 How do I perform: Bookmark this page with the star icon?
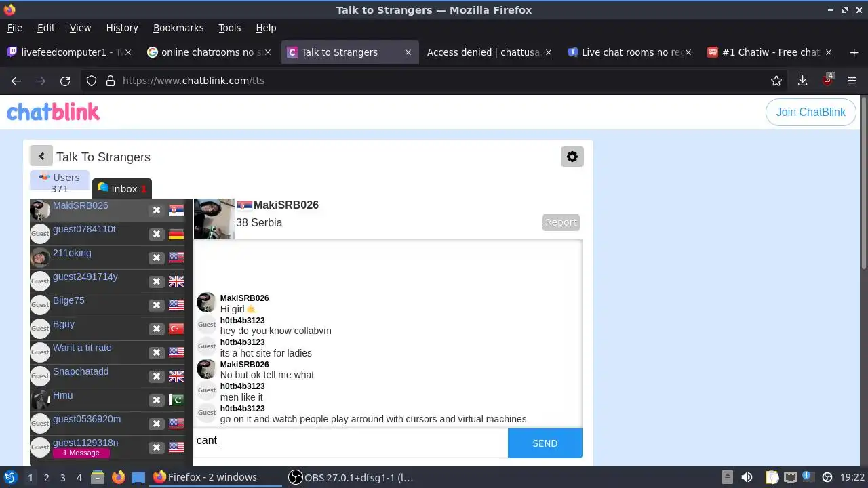[x=776, y=81]
